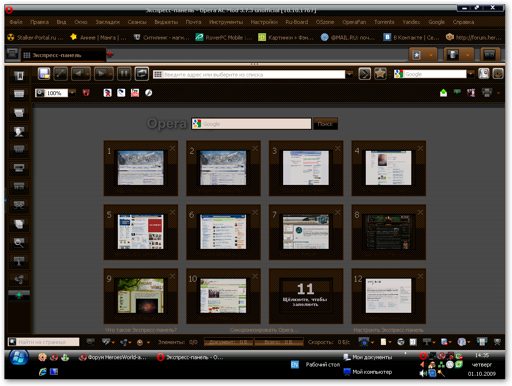The height and width of the screenshot is (386, 512).
Task: Open the Файл menu
Action: [x=16, y=22]
